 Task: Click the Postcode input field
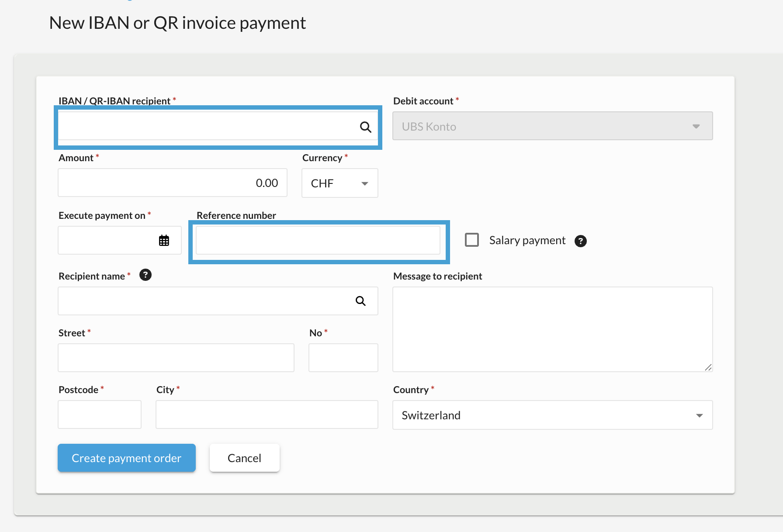[99, 414]
